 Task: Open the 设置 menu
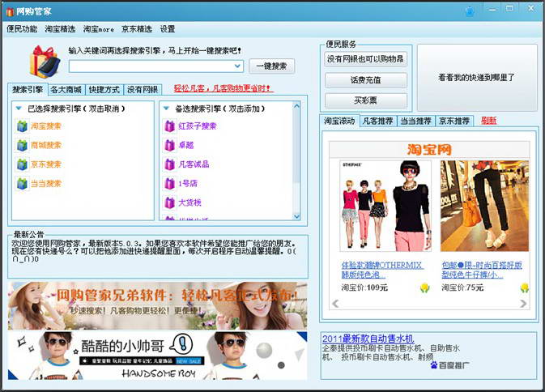168,29
